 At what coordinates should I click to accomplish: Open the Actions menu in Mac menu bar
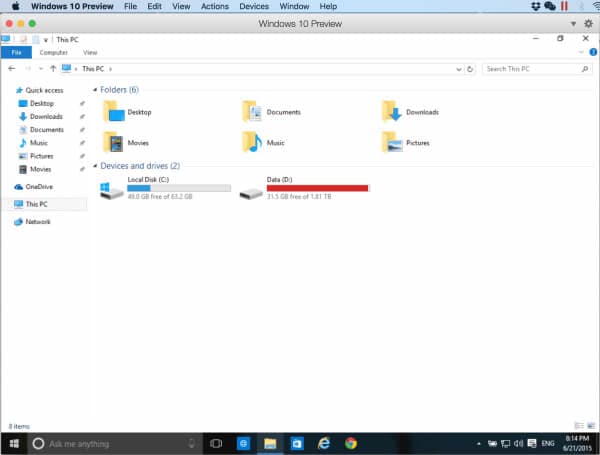(215, 6)
